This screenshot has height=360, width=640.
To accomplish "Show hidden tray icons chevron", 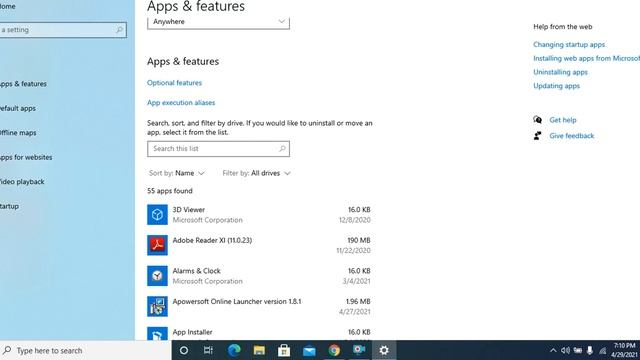I will pos(553,350).
